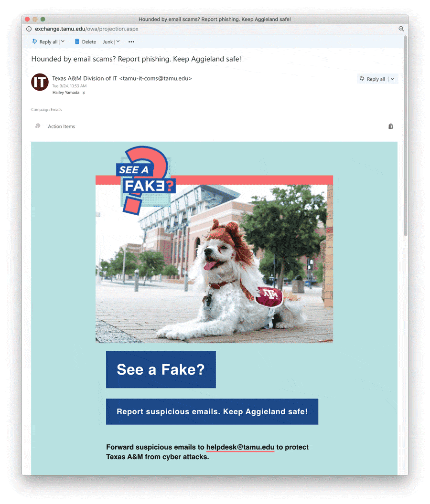Viewport: 430px width, 504px height.
Task: Click the Reply all toolbar button
Action: pyautogui.click(x=45, y=42)
